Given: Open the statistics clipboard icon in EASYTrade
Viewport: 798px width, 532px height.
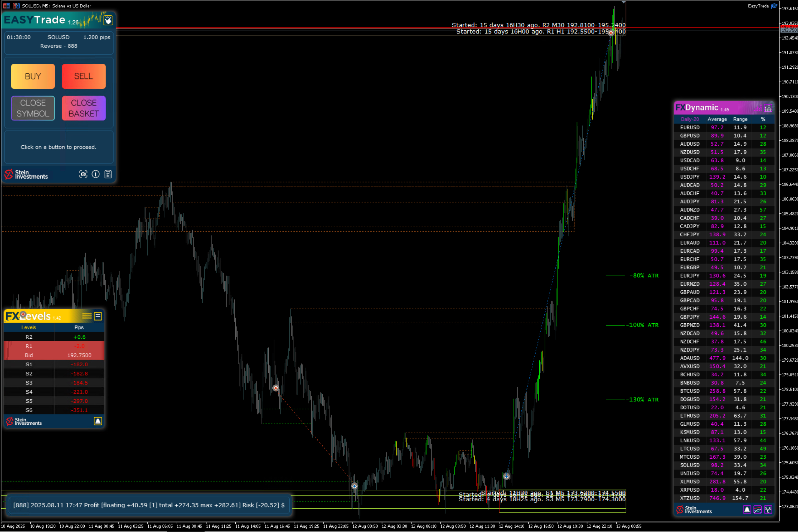Looking at the screenshot, I should pyautogui.click(x=108, y=174).
